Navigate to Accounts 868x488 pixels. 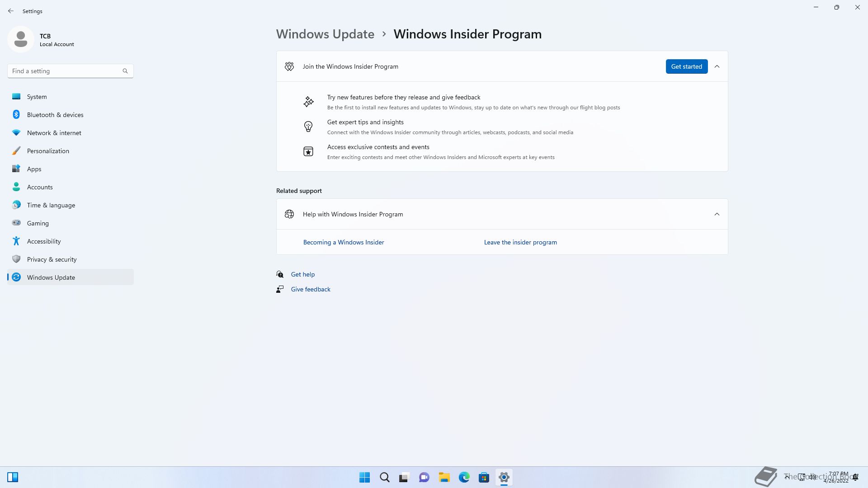tap(71, 187)
